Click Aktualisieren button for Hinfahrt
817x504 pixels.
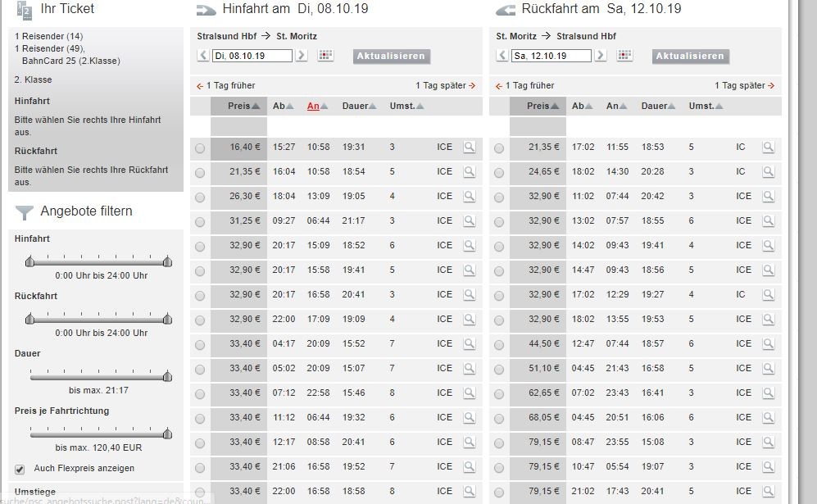[x=392, y=57]
